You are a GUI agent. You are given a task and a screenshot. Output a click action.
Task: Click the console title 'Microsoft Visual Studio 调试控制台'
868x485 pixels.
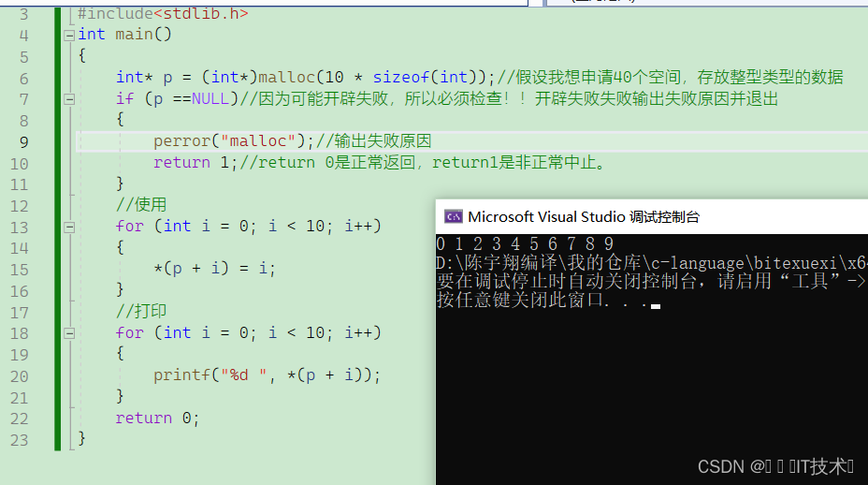pyautogui.click(x=584, y=216)
